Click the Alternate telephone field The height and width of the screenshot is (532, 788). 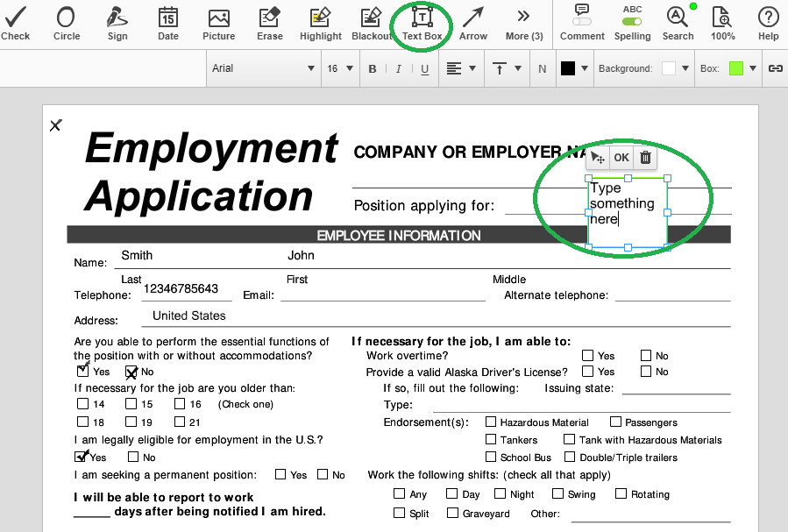click(673, 294)
